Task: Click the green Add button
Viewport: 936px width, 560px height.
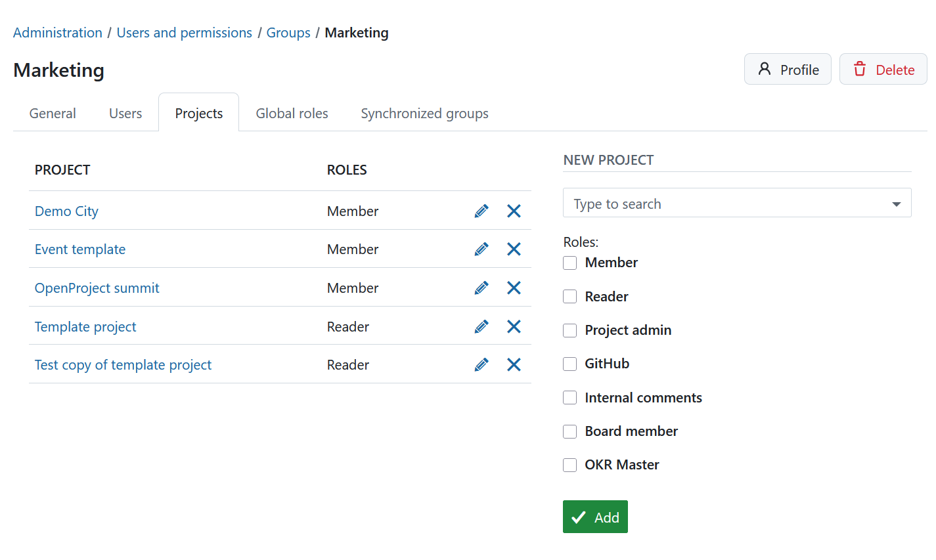Action: pos(595,517)
